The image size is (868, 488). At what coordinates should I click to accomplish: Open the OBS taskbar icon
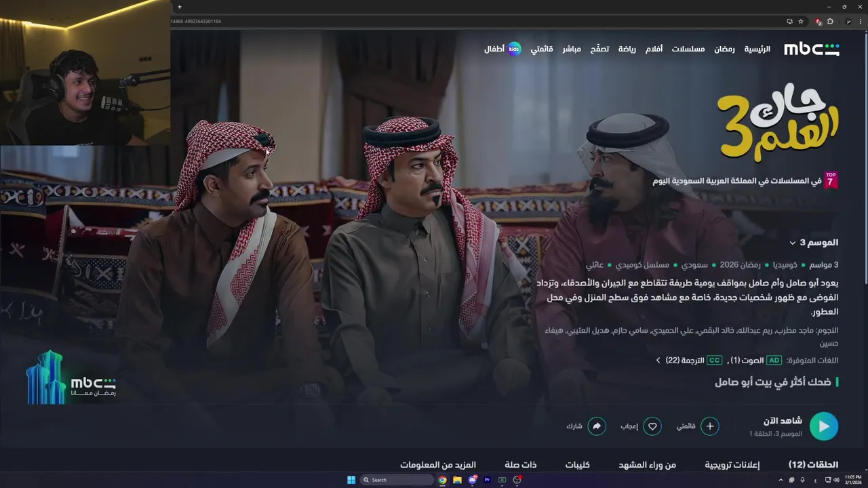coord(517,480)
